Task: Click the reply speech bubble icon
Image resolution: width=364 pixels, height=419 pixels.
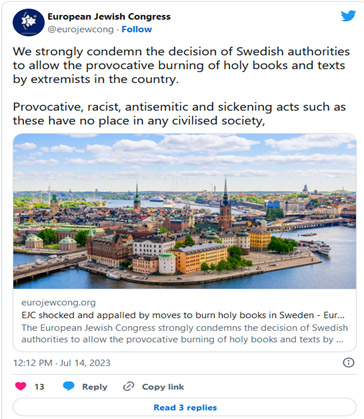Action: click(x=69, y=386)
